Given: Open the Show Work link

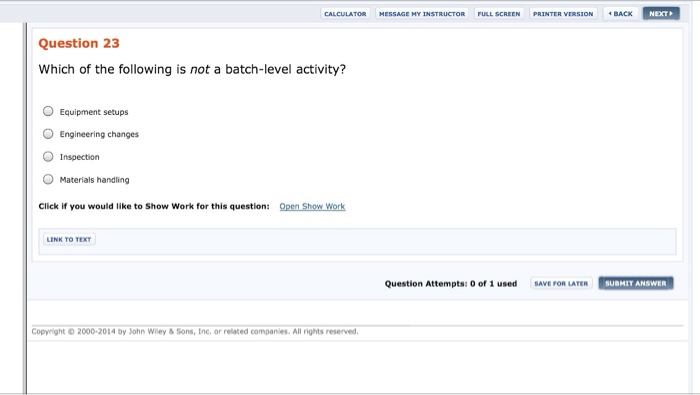Looking at the screenshot, I should pos(312,206).
